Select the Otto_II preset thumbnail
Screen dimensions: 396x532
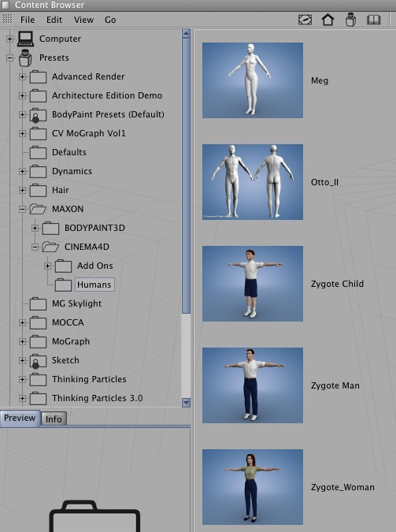click(253, 182)
